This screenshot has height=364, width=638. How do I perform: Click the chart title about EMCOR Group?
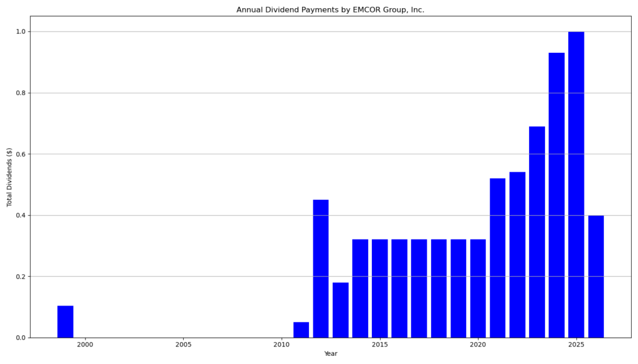point(330,10)
